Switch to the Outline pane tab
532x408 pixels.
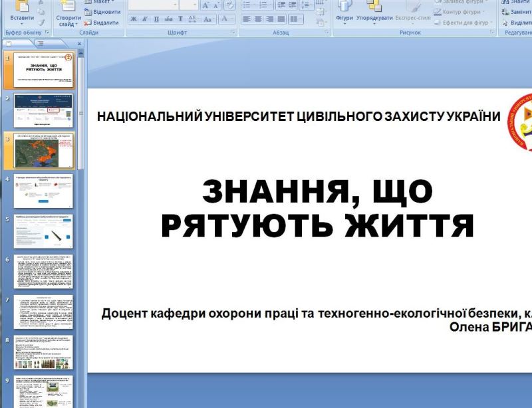(x=40, y=43)
